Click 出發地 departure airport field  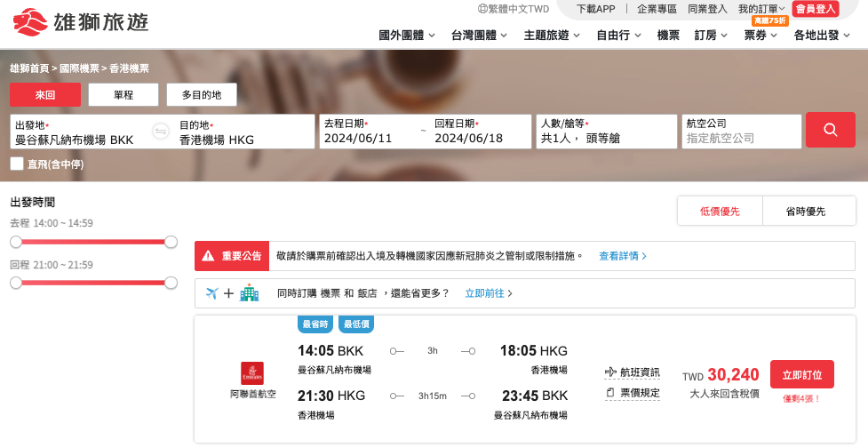[x=80, y=132]
